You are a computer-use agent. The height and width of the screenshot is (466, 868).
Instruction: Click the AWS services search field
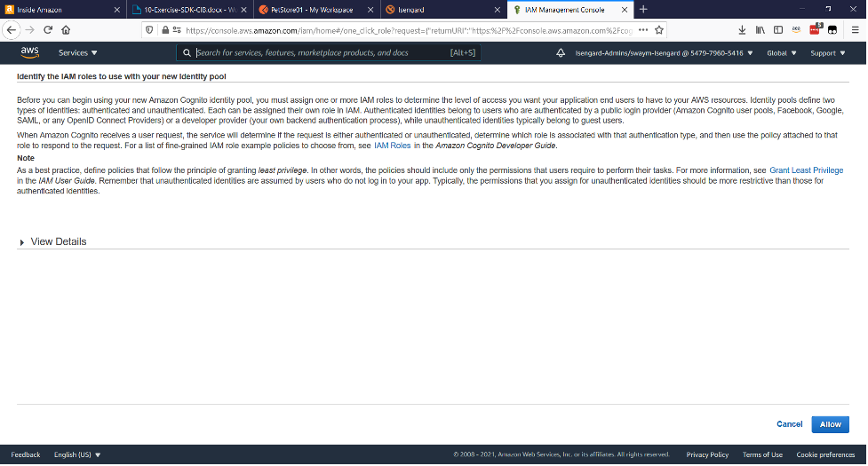[x=328, y=52]
